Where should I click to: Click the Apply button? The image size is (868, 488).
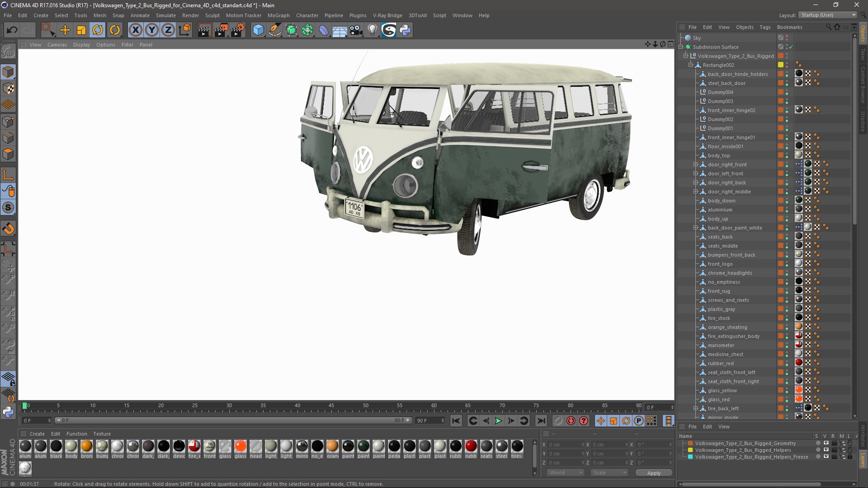pyautogui.click(x=654, y=473)
